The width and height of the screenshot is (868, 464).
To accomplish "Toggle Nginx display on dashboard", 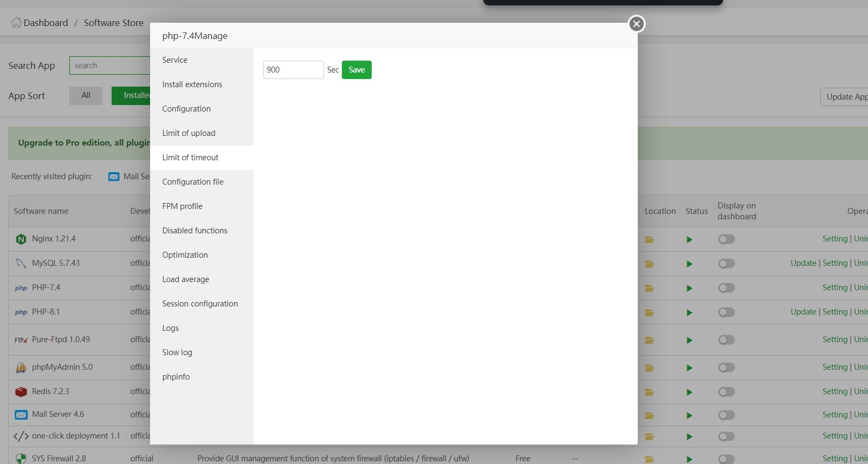I will [x=727, y=239].
